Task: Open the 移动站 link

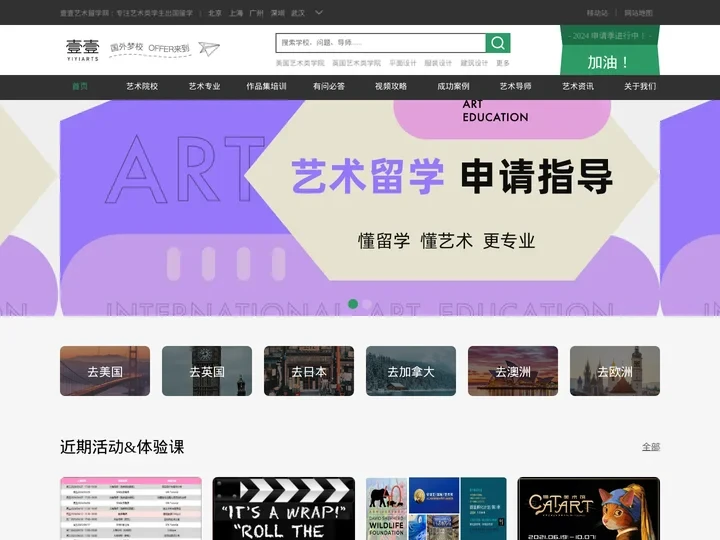Action: (597, 13)
